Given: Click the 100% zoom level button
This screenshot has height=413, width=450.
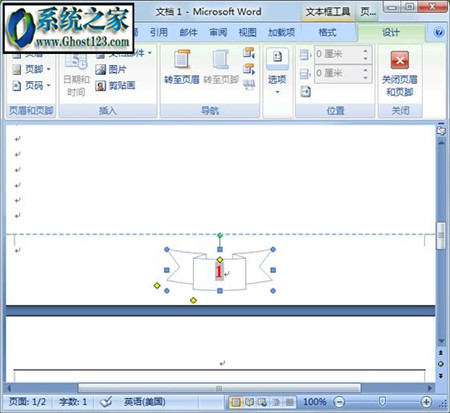Looking at the screenshot, I should point(315,402).
